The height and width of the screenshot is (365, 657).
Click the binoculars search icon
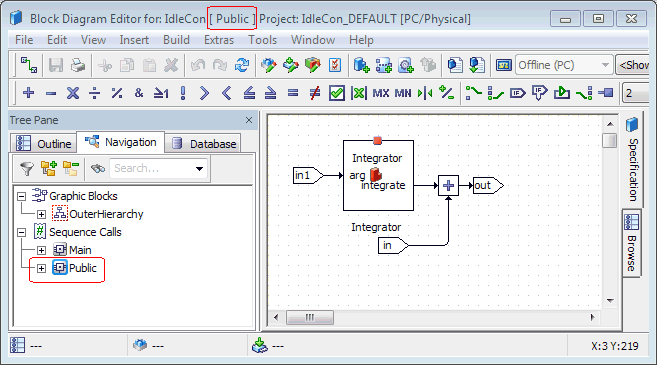click(x=98, y=168)
